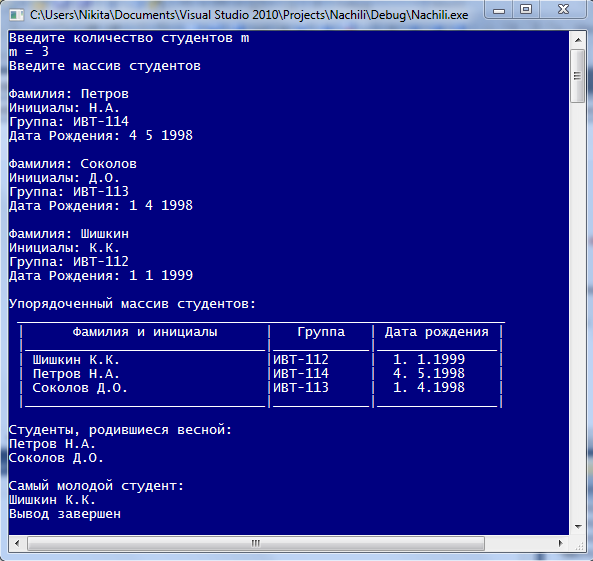
Task: Click the vertical scrollbar thumb
Action: 577,76
